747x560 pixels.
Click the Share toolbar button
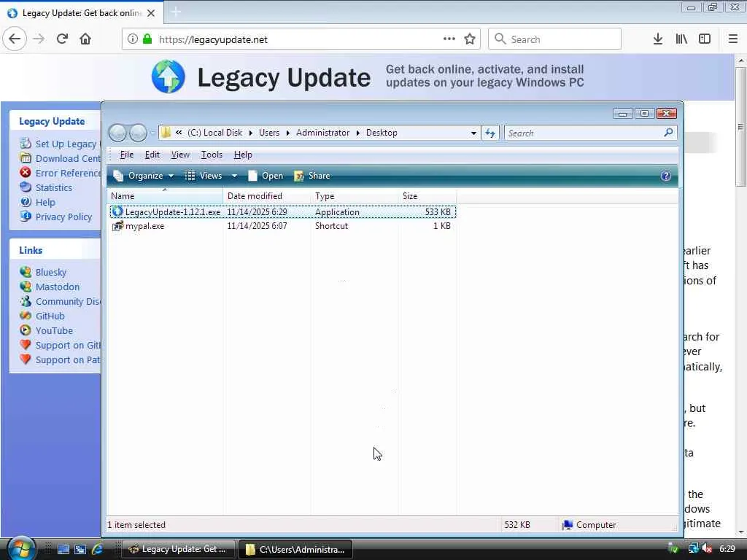point(312,176)
